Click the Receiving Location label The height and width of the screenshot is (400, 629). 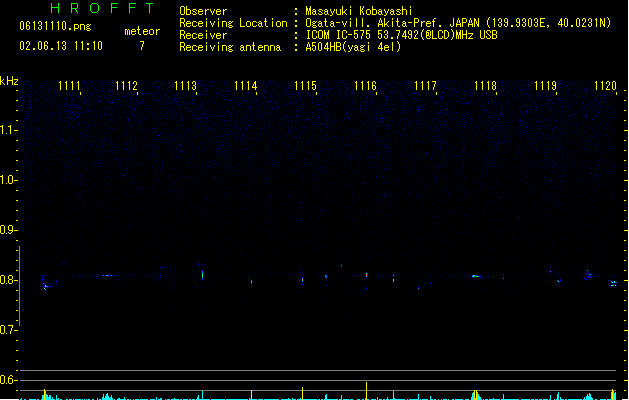click(x=233, y=23)
